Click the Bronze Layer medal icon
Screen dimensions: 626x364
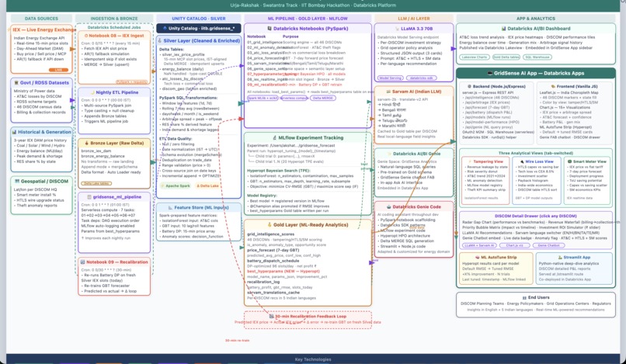click(x=87, y=143)
